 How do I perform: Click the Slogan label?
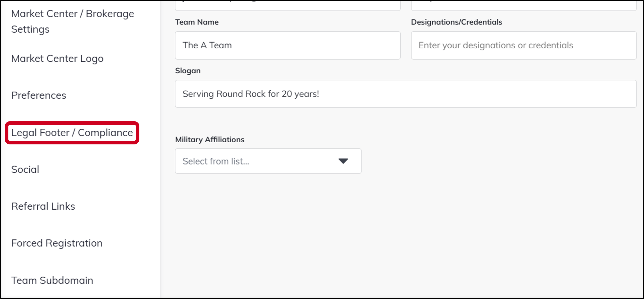pos(188,71)
